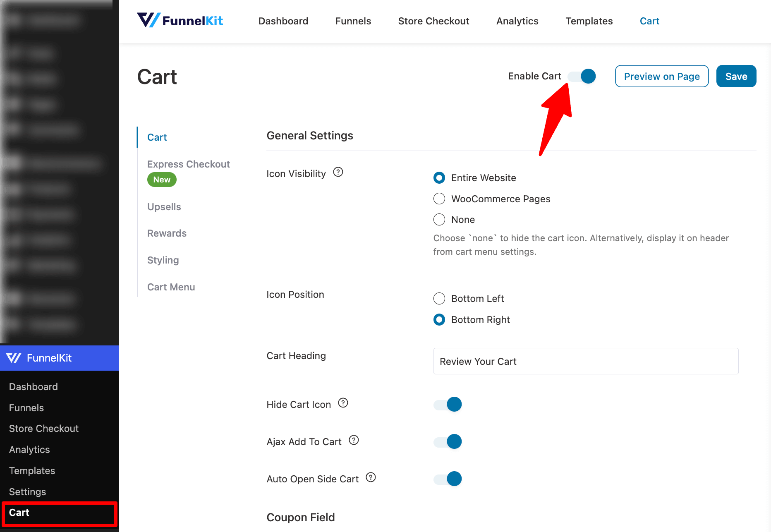Select None for icon visibility

(x=439, y=220)
